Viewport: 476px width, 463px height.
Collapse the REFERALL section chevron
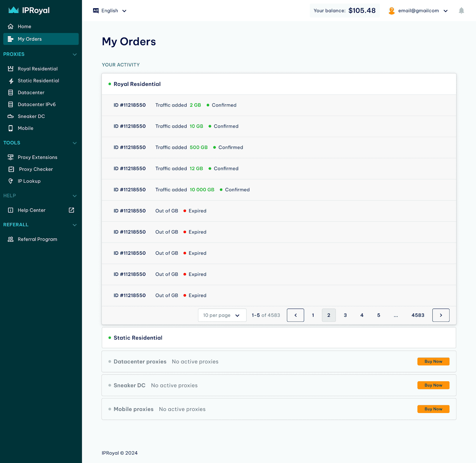point(75,225)
